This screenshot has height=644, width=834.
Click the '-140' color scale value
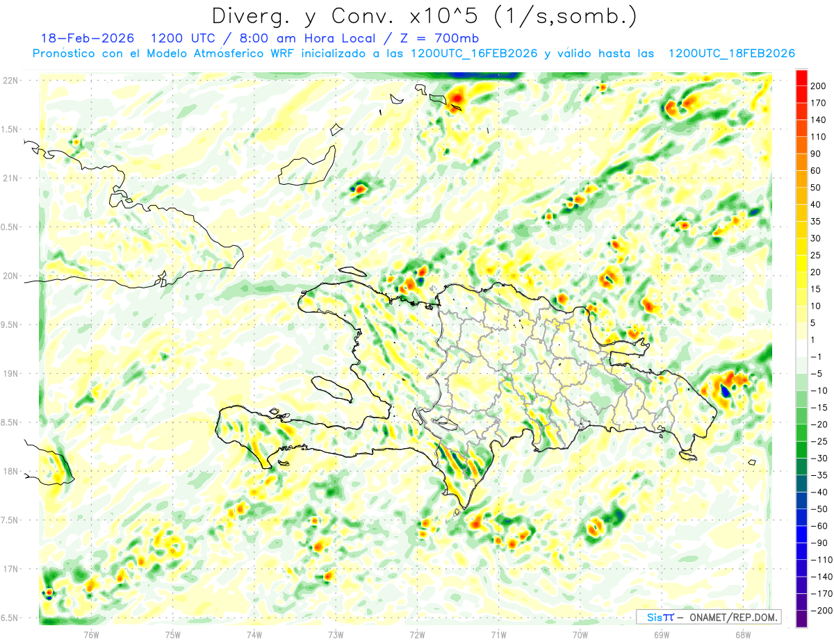[x=821, y=577]
